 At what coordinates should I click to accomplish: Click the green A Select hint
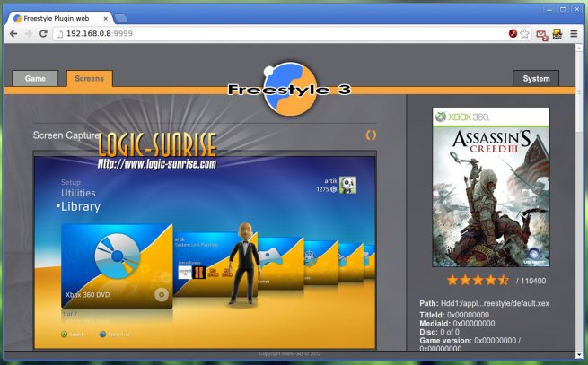click(72, 335)
